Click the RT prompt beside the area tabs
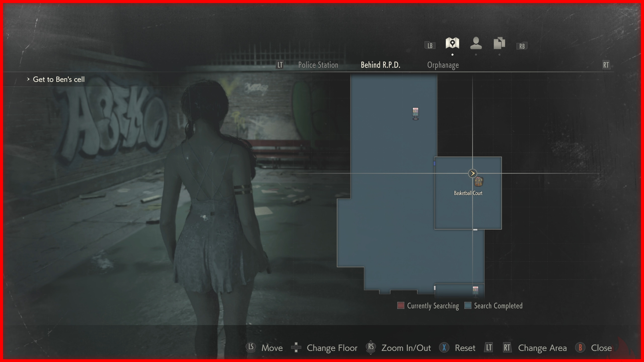 [606, 65]
